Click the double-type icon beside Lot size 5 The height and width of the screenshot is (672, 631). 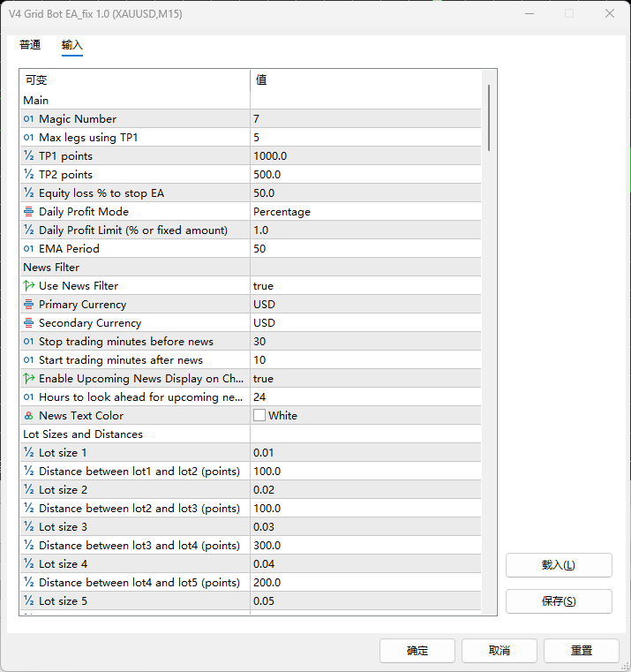(x=28, y=600)
